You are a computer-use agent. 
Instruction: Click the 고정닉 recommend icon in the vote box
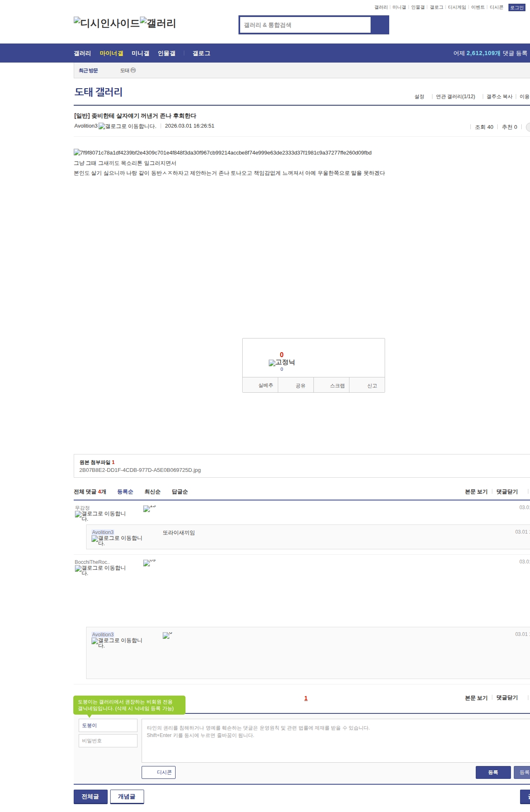(282, 362)
